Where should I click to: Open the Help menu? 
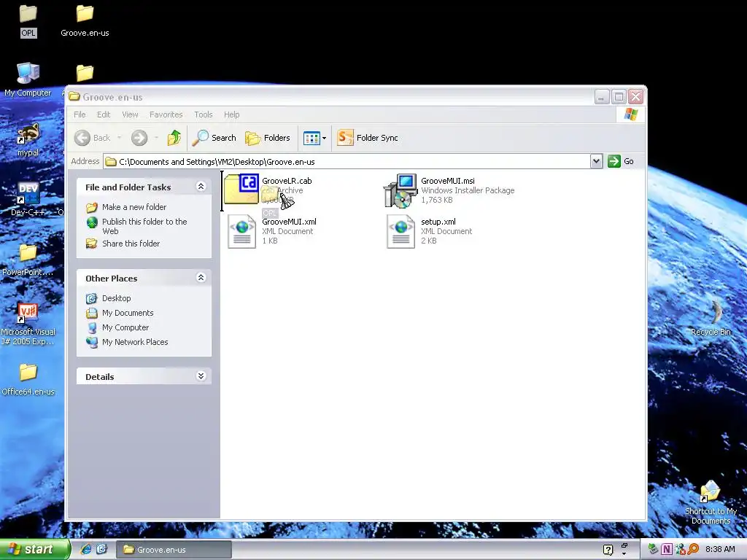[x=231, y=114]
